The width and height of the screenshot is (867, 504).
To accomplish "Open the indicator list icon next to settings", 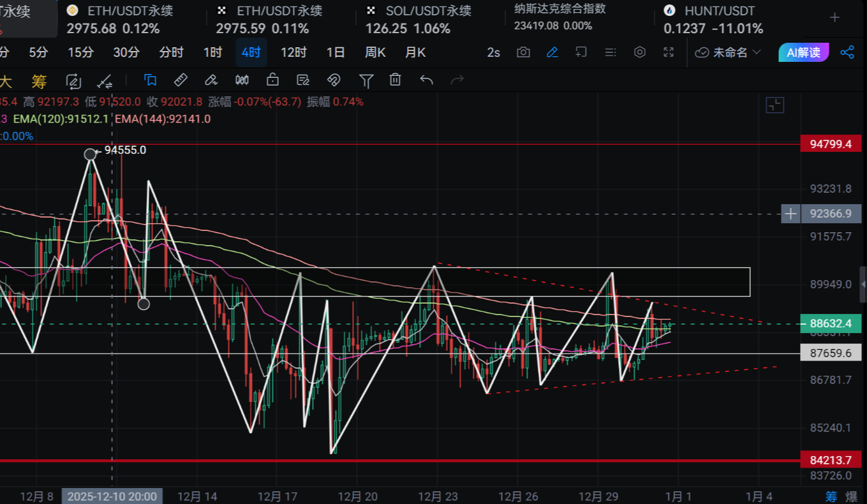I will click(x=610, y=53).
